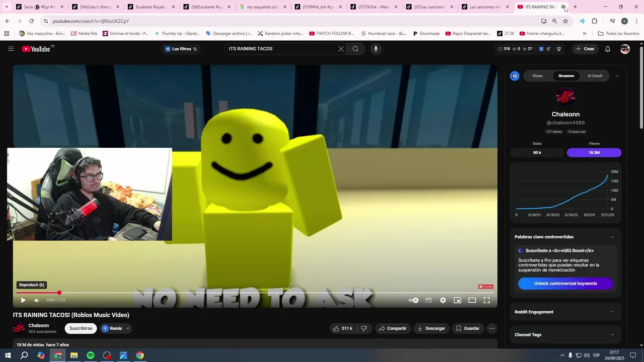The height and width of the screenshot is (362, 644).
Task: Switch to miniplayer mode
Action: coord(457,300)
